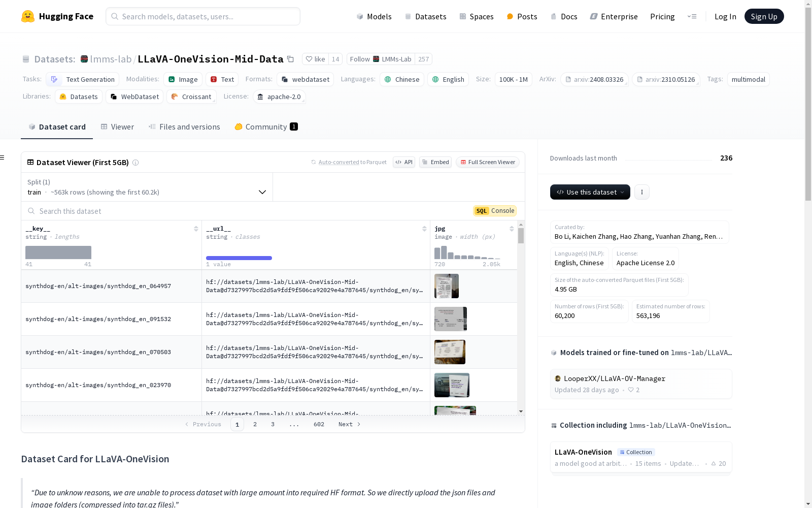Sort the jpg column using its sort arrows

click(x=512, y=229)
